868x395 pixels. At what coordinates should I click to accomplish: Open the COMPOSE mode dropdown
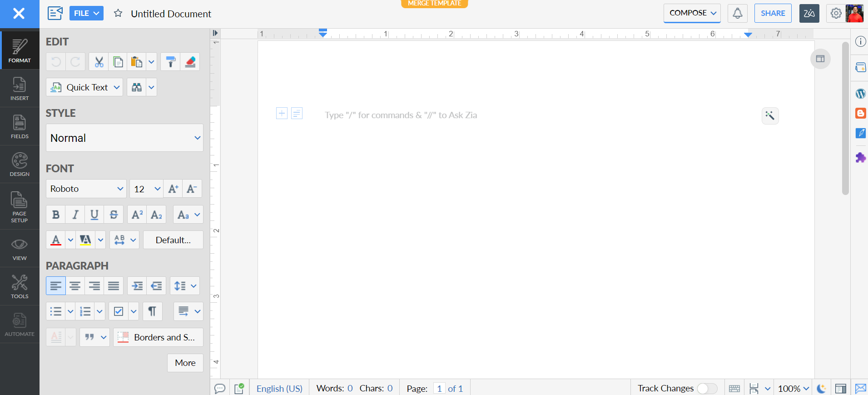[x=692, y=13]
